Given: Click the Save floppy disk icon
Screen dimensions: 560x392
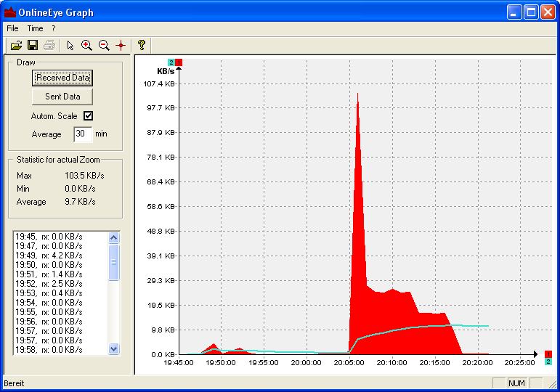Looking at the screenshot, I should pyautogui.click(x=33, y=45).
